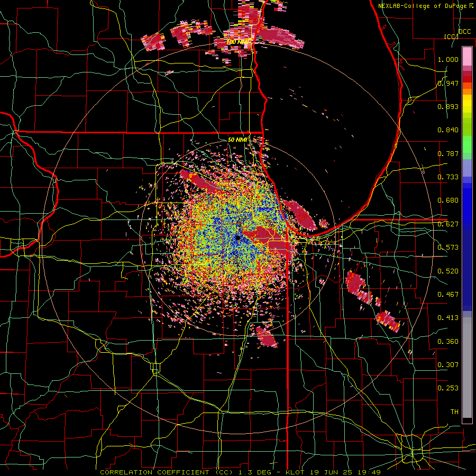Screen dimensions: 476x476
Task: Select the 0.947 scale value
Action: (x=448, y=83)
